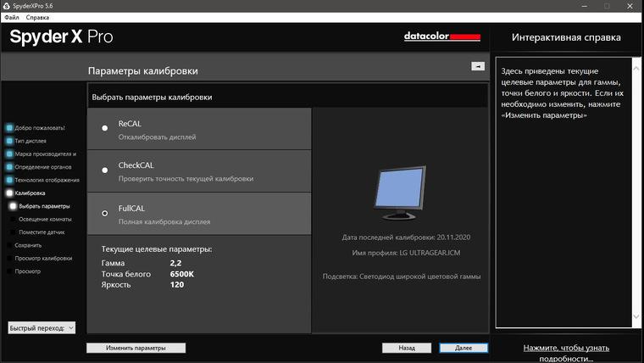Go to the Освещение комнаты step
The height and width of the screenshot is (363, 644).
(x=45, y=219)
